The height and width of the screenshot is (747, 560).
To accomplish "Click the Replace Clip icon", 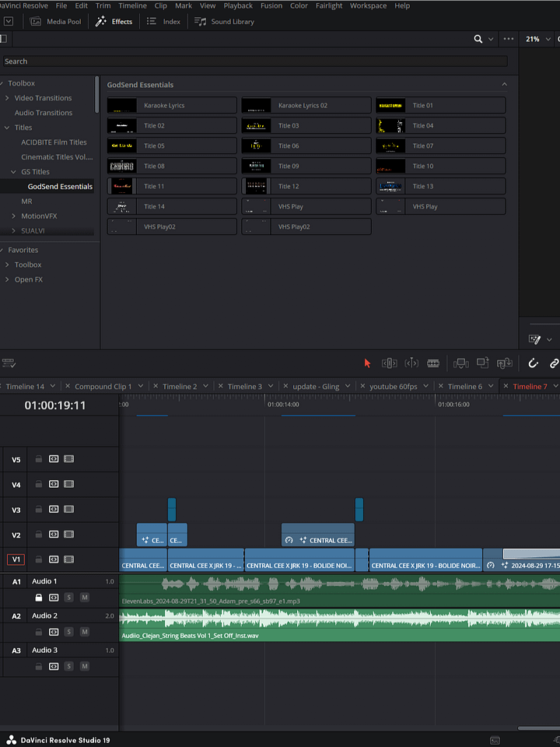I will pyautogui.click(x=504, y=363).
